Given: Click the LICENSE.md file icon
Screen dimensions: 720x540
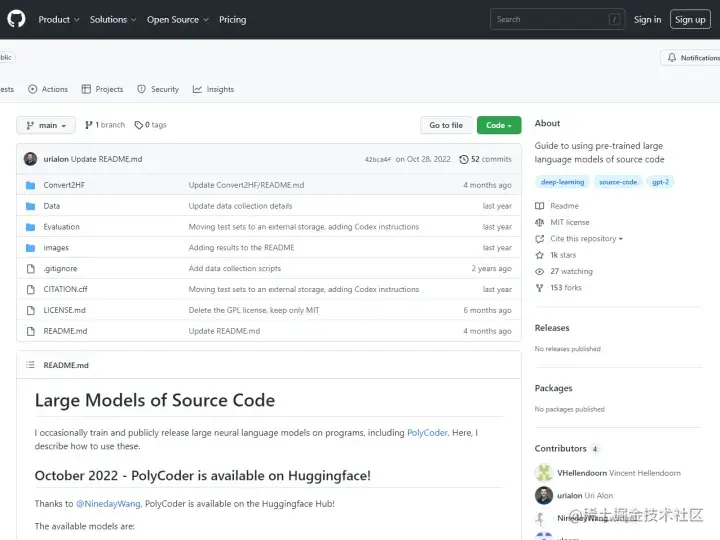Looking at the screenshot, I should click(x=30, y=310).
